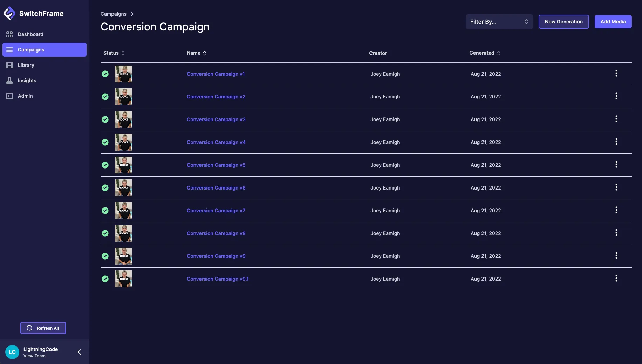
Task: Click the Conversion Campaign v9.1 thumbnail
Action: 123,279
